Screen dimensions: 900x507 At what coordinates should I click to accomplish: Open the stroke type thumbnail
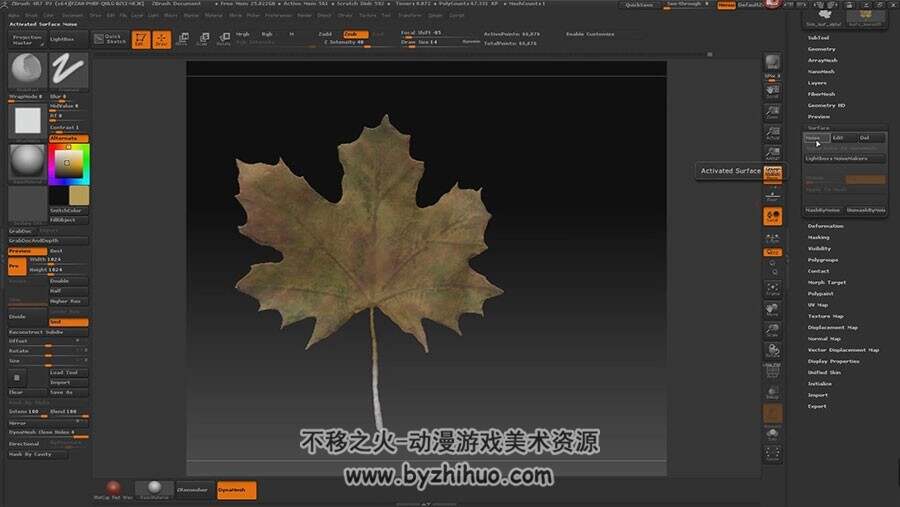tap(68, 71)
